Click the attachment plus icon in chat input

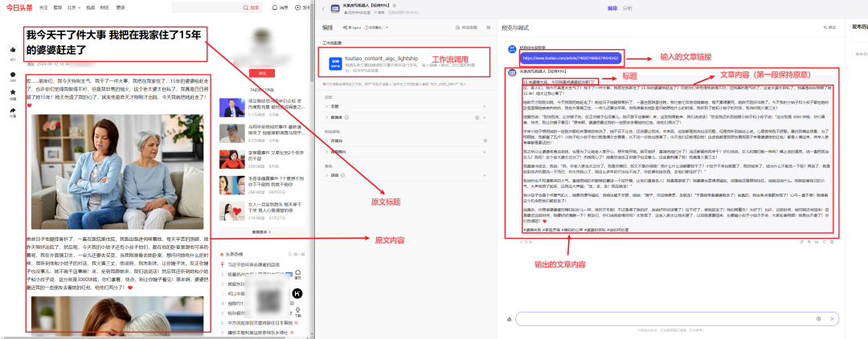tap(818, 319)
